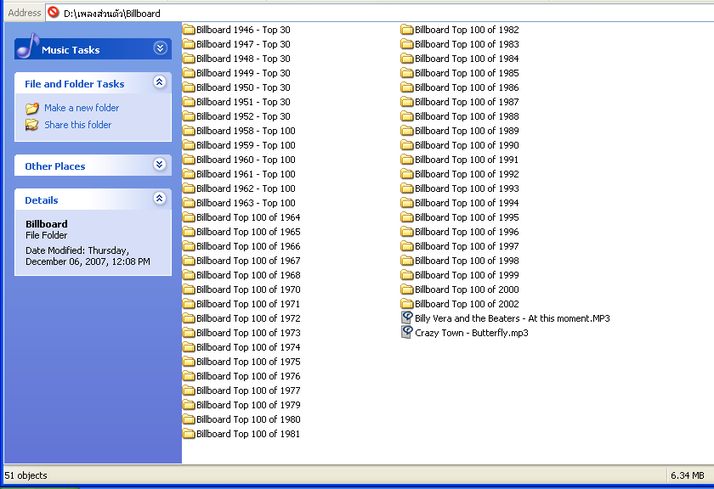Select text Billboard Top 100 of 1966
Screen dimensions: 714x489
tap(248, 246)
